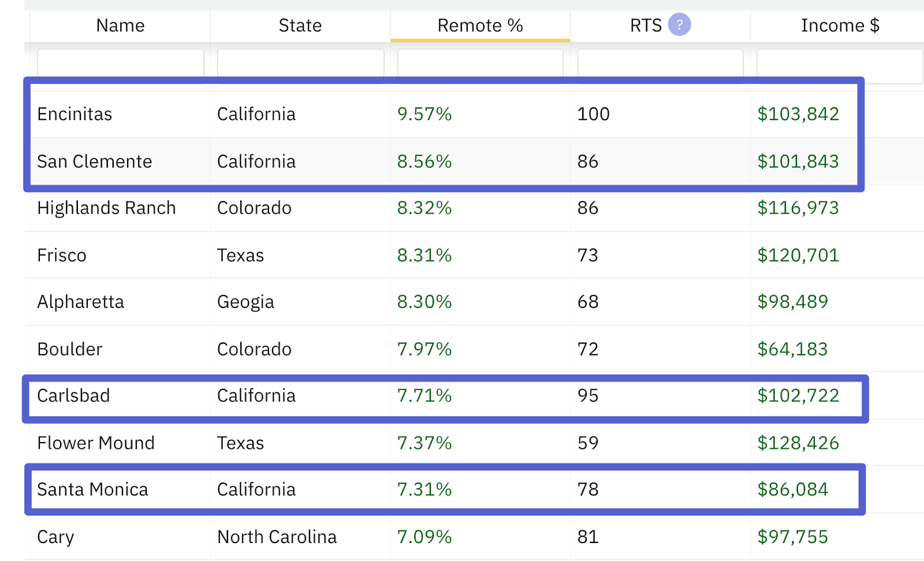Click Flower Mound income $128,426
Image resolution: width=924 pixels, height=561 pixels.
coord(798,443)
